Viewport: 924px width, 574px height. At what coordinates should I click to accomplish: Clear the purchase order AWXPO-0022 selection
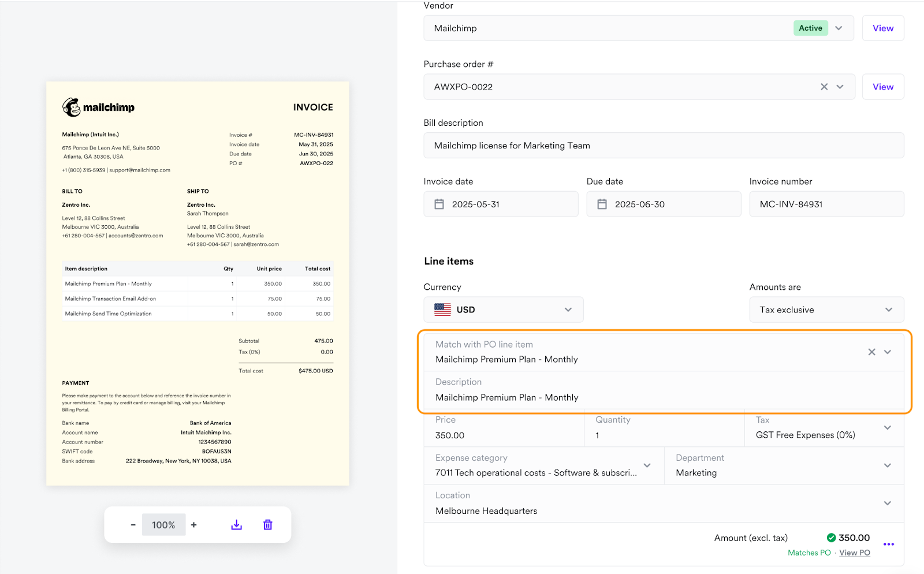tap(824, 87)
